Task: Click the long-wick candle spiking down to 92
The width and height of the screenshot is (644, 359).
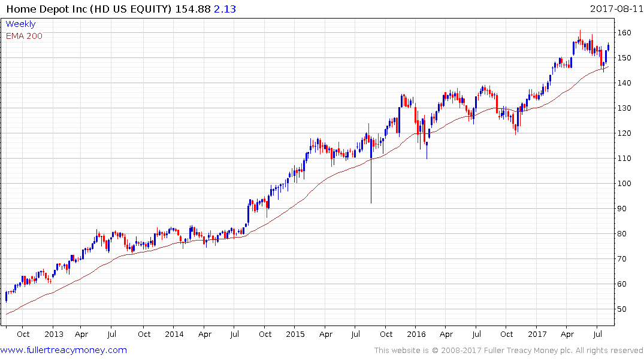Action: (371, 171)
